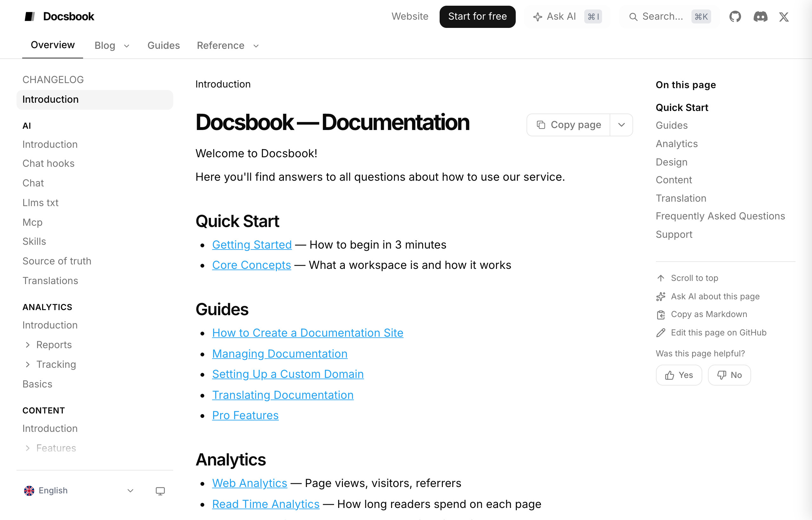Open the X (Twitter) icon link

[x=784, y=16]
